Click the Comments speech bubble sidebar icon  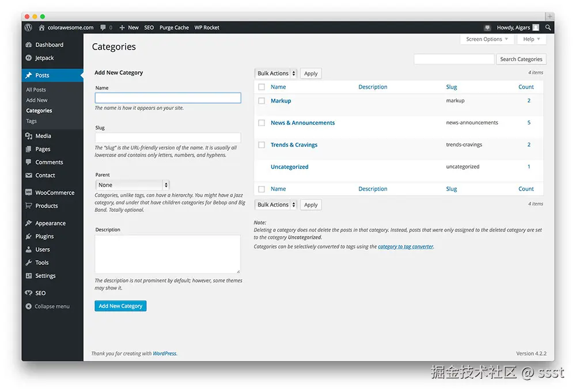coord(29,162)
